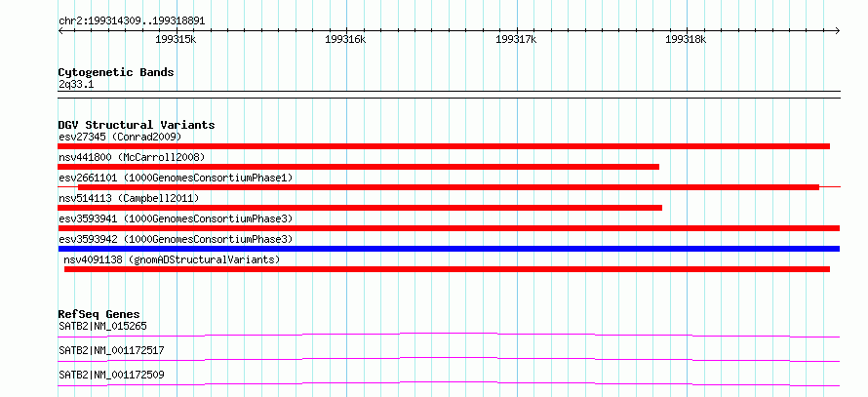The height and width of the screenshot is (397, 868).
Task: Click the red bar for esv2661101
Action: [449, 187]
